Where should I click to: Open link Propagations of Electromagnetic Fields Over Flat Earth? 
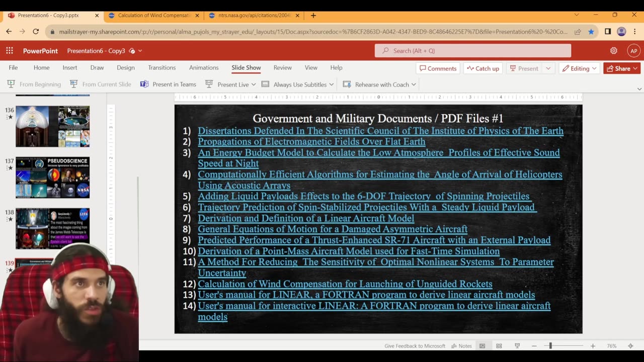point(311,142)
